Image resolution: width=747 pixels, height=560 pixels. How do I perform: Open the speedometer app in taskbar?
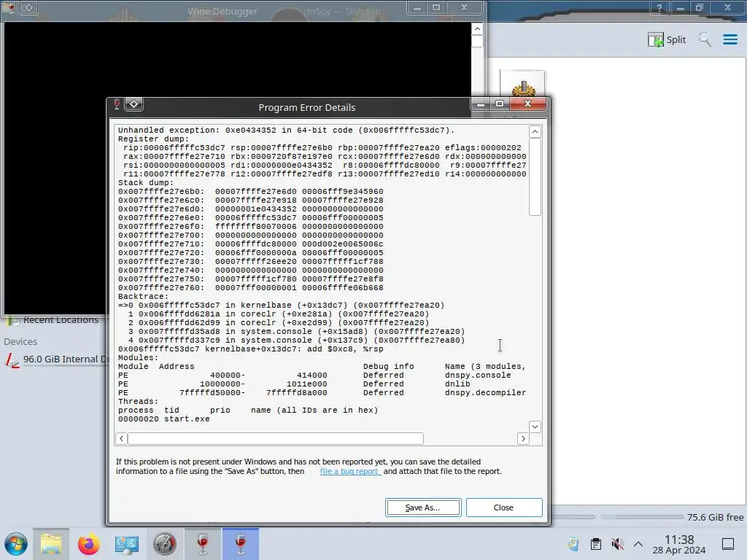point(165,544)
